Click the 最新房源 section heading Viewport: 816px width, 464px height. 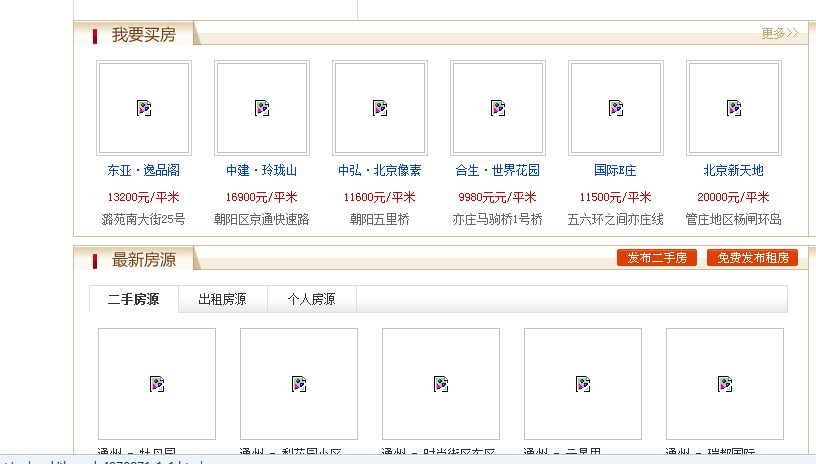click(x=144, y=260)
